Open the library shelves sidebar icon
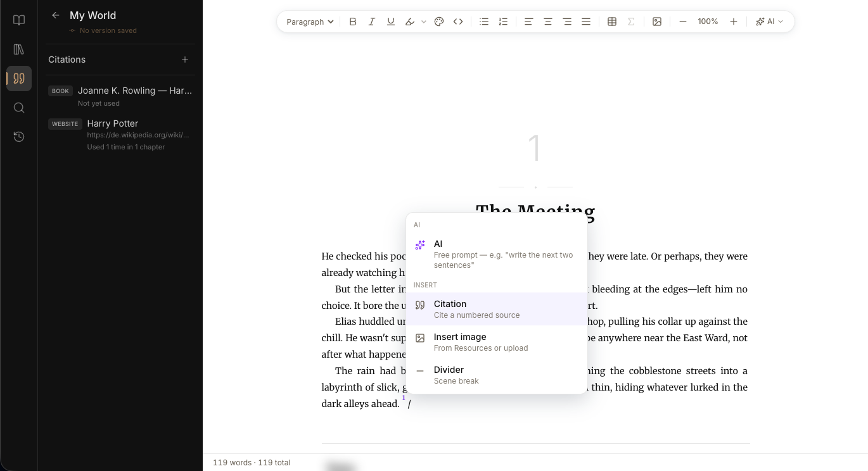 pos(19,49)
